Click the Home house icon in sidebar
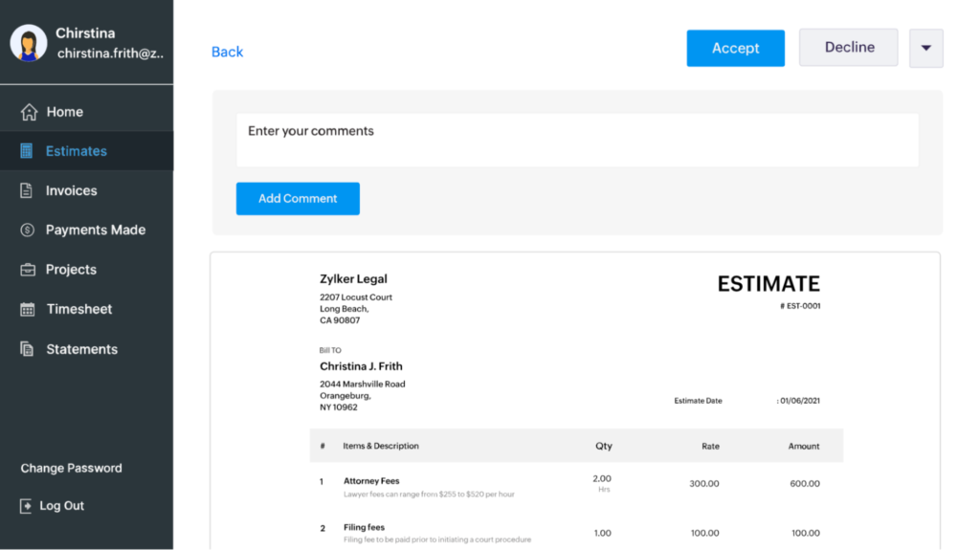Image resolution: width=980 pixels, height=550 pixels. 29,112
